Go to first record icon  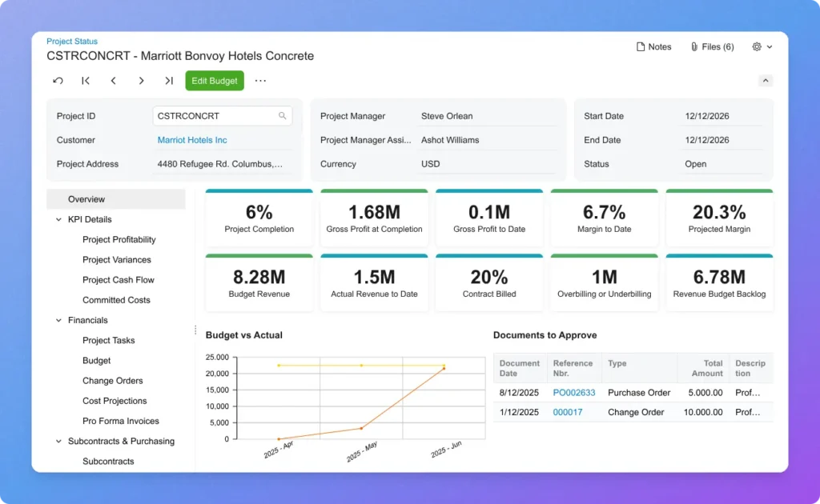86,81
